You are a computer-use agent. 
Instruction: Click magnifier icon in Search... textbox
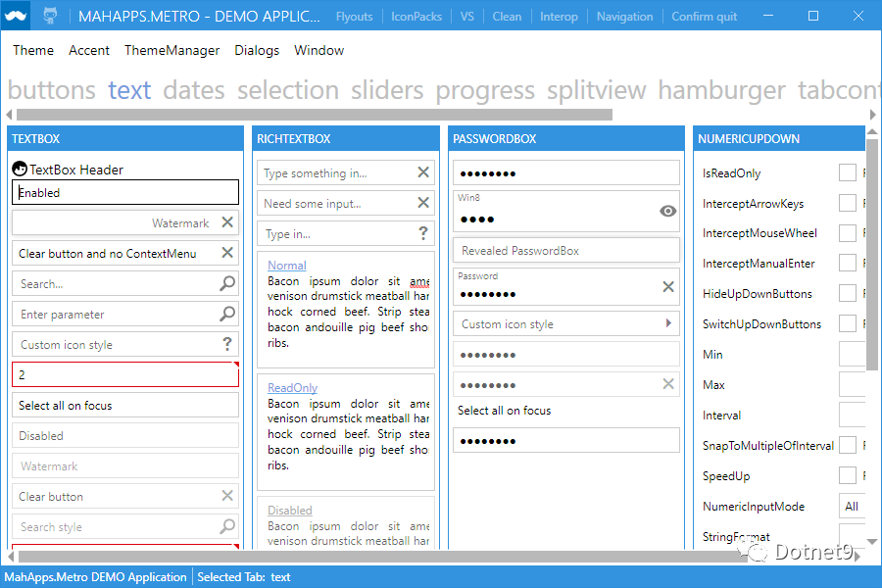(x=227, y=283)
